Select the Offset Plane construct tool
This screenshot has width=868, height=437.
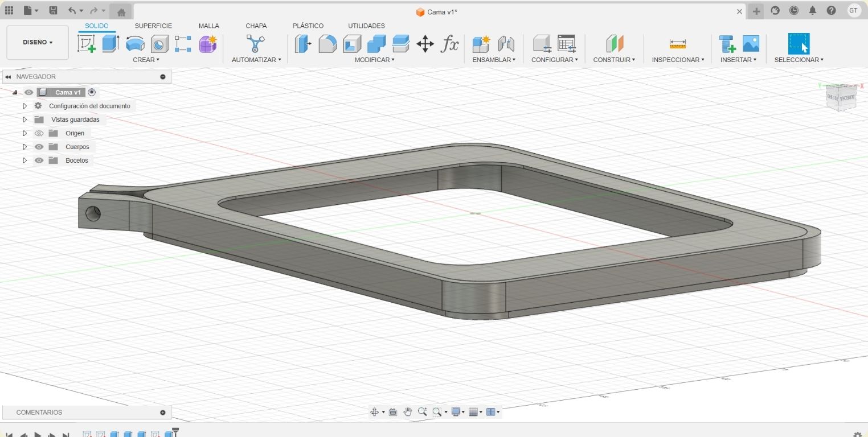[x=615, y=44]
